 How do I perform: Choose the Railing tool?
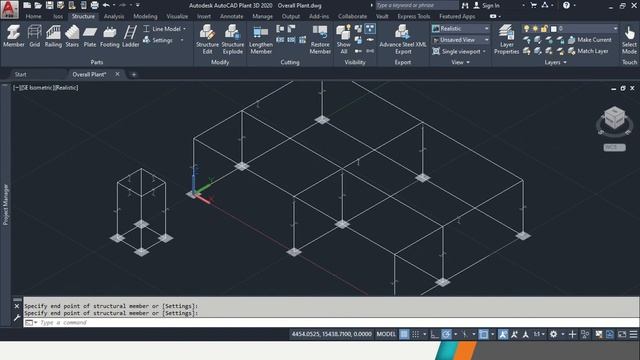[53, 36]
